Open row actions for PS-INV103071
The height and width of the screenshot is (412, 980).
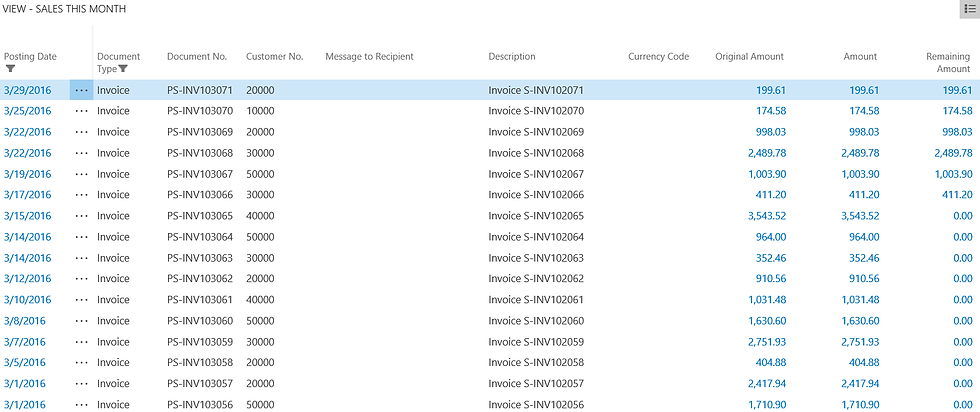pos(81,90)
